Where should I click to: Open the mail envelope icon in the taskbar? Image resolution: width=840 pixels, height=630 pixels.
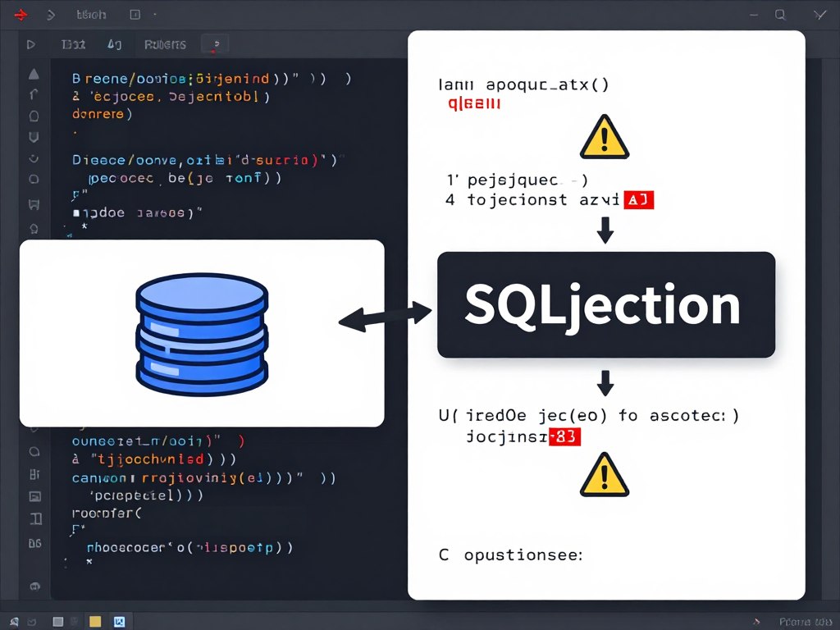coord(32,622)
